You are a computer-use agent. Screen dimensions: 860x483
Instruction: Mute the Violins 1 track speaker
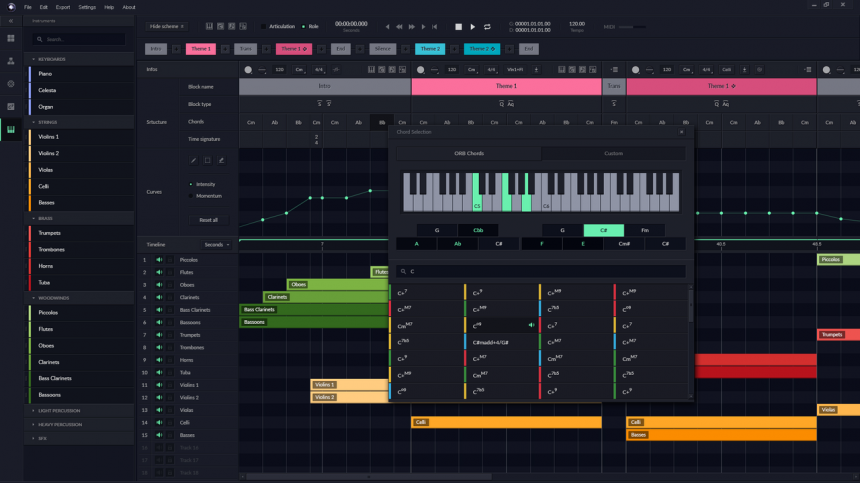(x=159, y=385)
